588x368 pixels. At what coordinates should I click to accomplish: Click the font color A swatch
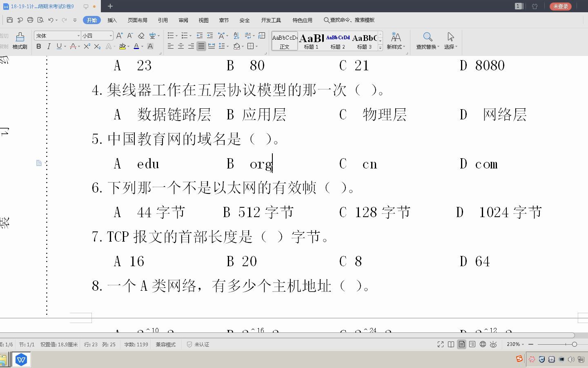136,47
